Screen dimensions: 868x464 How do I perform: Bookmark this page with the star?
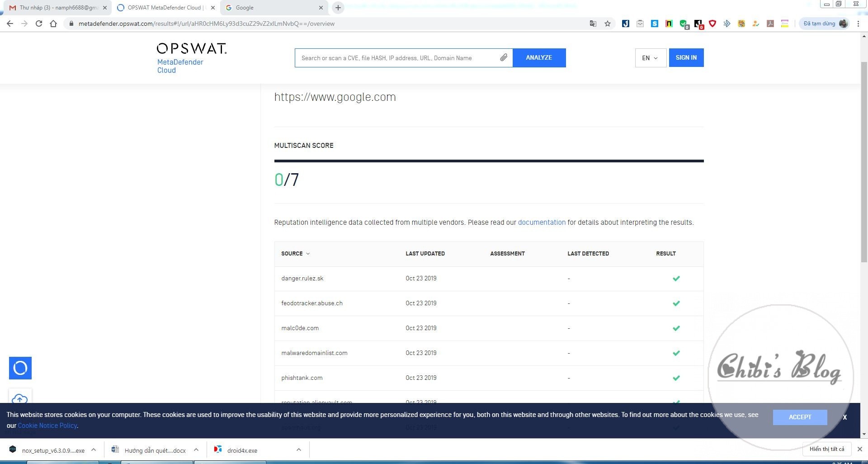[608, 24]
